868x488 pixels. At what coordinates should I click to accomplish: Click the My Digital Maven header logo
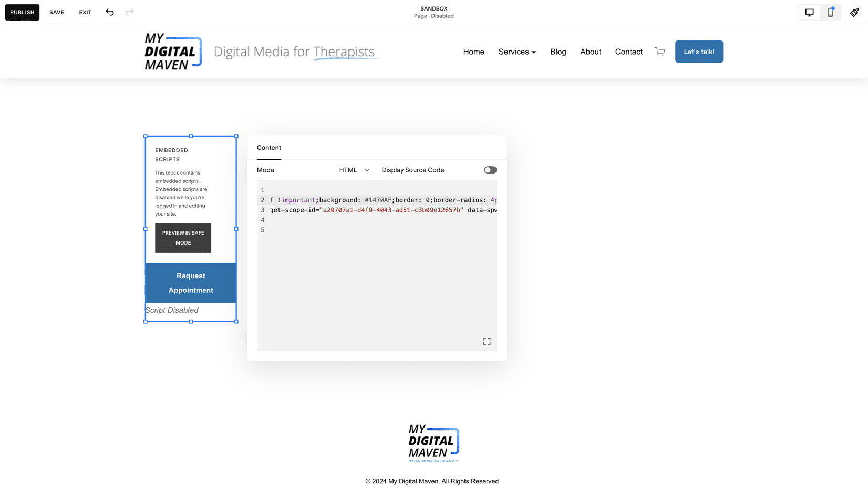click(172, 51)
